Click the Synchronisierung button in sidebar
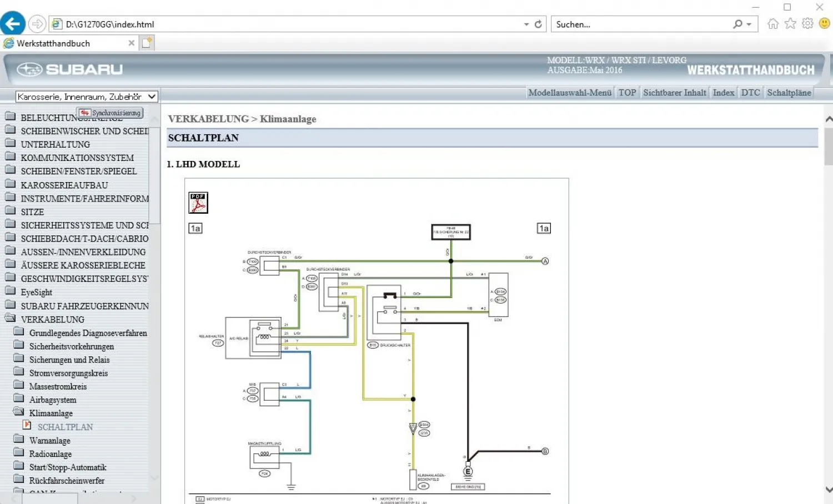The width and height of the screenshot is (833, 504). pos(110,113)
